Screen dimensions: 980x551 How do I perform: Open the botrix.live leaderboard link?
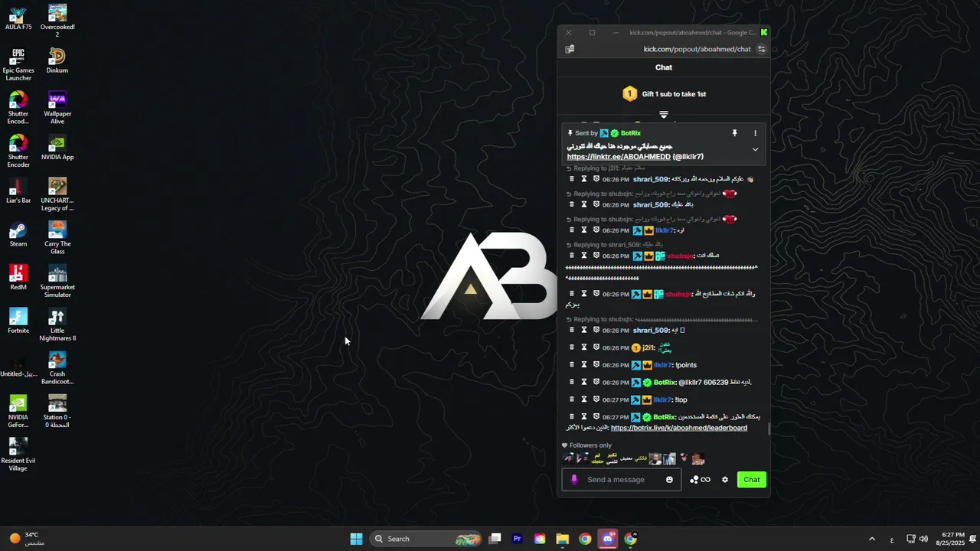[x=679, y=428]
